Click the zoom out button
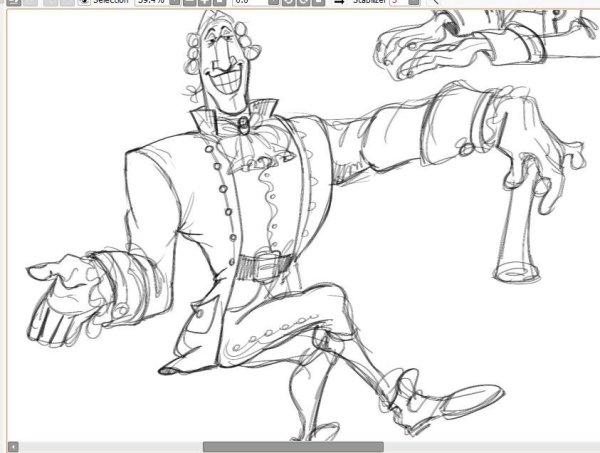This screenshot has height=453, width=600. coord(191,3)
